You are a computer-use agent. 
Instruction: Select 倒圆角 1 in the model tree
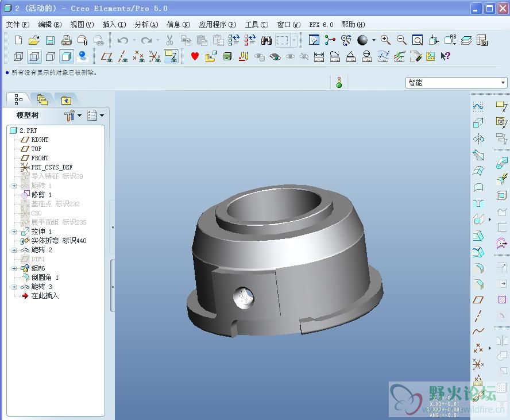pyautogui.click(x=45, y=278)
